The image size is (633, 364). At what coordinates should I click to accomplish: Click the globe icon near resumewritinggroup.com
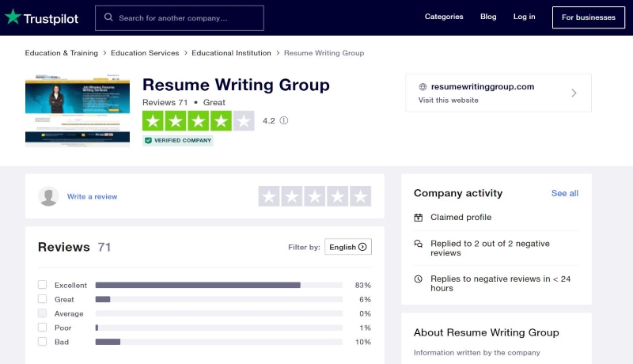pyautogui.click(x=423, y=87)
